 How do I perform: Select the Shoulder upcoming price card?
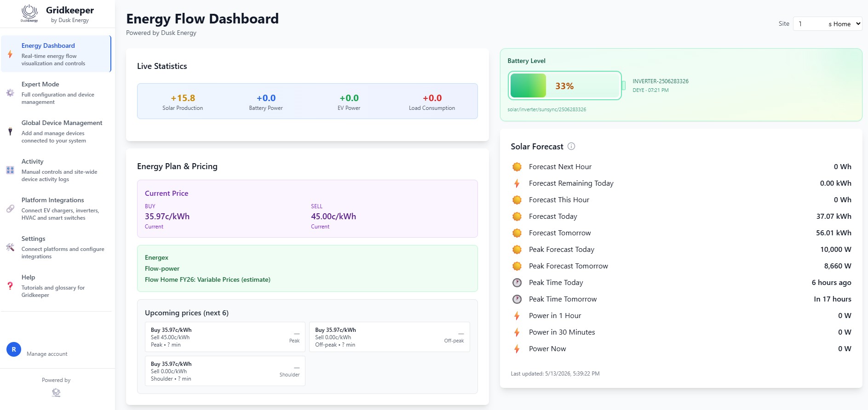click(225, 371)
